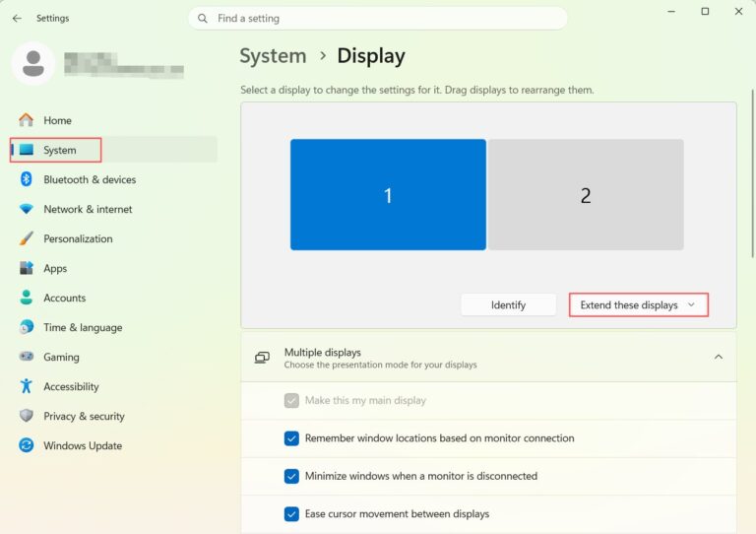Click the Gaming controller icon
This screenshot has height=534, width=756.
click(x=26, y=357)
